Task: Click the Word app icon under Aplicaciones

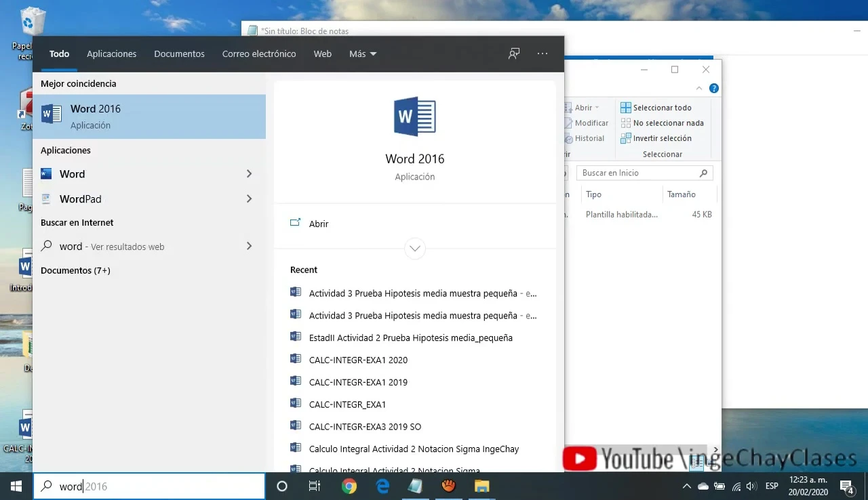Action: point(46,174)
